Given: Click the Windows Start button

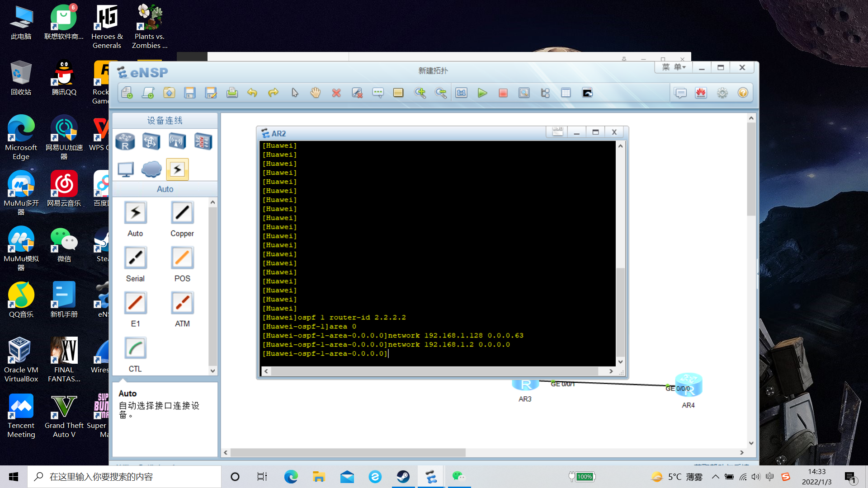Looking at the screenshot, I should click(14, 477).
